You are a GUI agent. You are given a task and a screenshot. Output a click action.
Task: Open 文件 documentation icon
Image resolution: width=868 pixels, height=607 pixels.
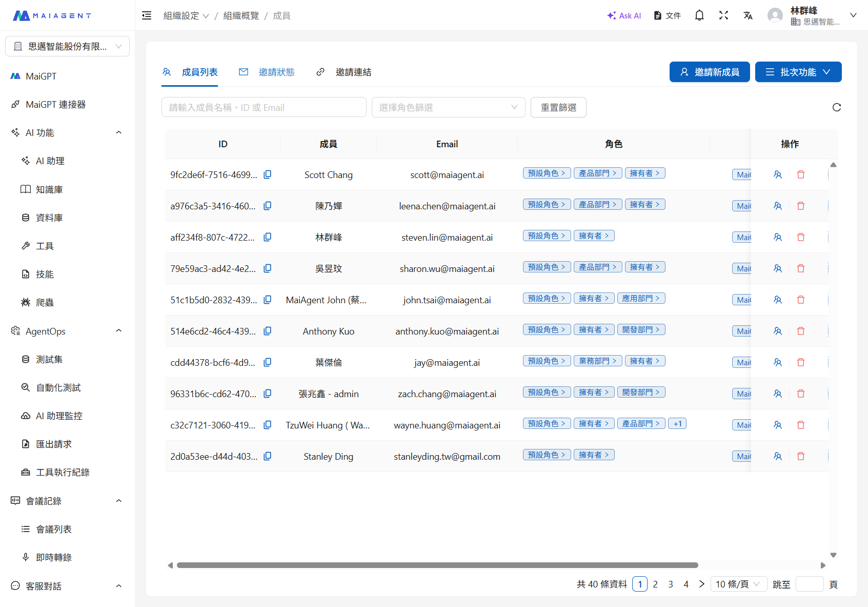point(667,15)
